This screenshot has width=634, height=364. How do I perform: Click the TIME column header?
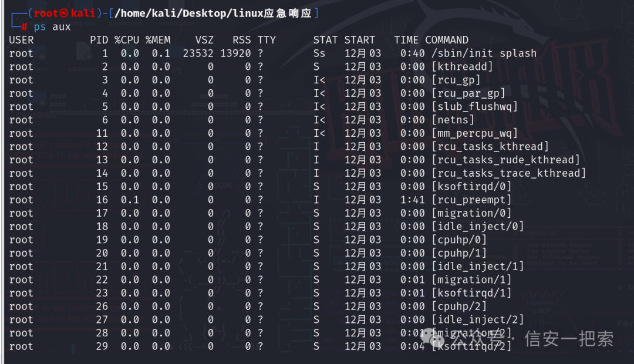406,40
